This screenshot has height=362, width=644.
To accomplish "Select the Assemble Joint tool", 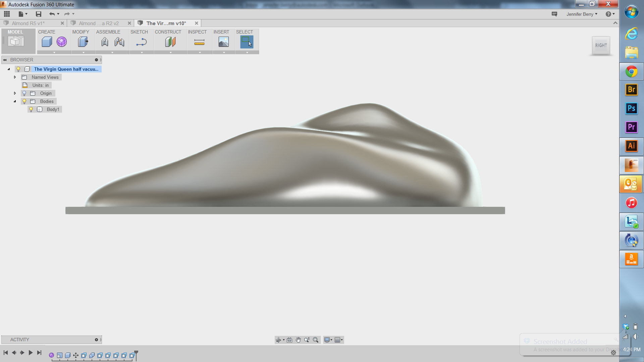I will pyautogui.click(x=119, y=42).
